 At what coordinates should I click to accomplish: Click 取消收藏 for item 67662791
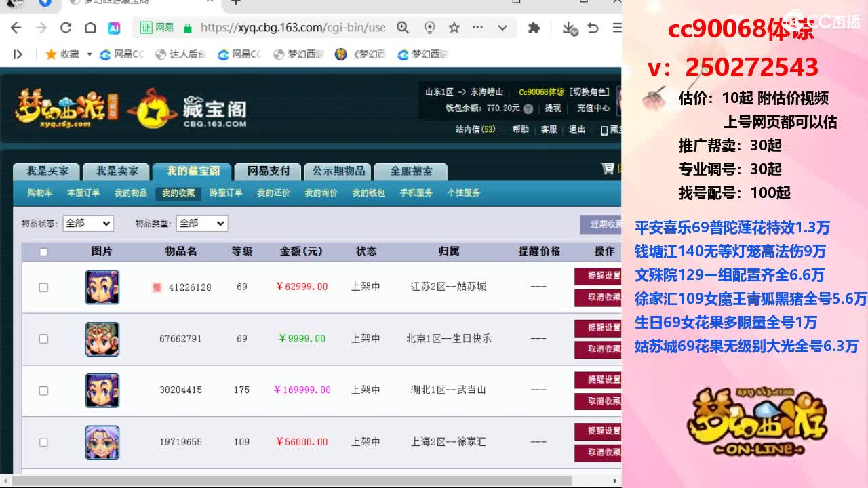click(599, 350)
